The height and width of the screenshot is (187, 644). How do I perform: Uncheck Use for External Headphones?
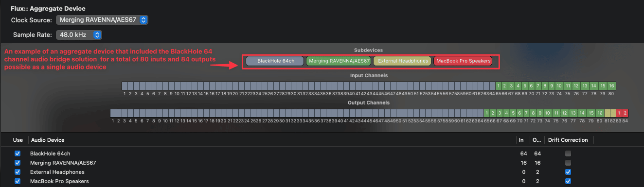[x=18, y=172]
